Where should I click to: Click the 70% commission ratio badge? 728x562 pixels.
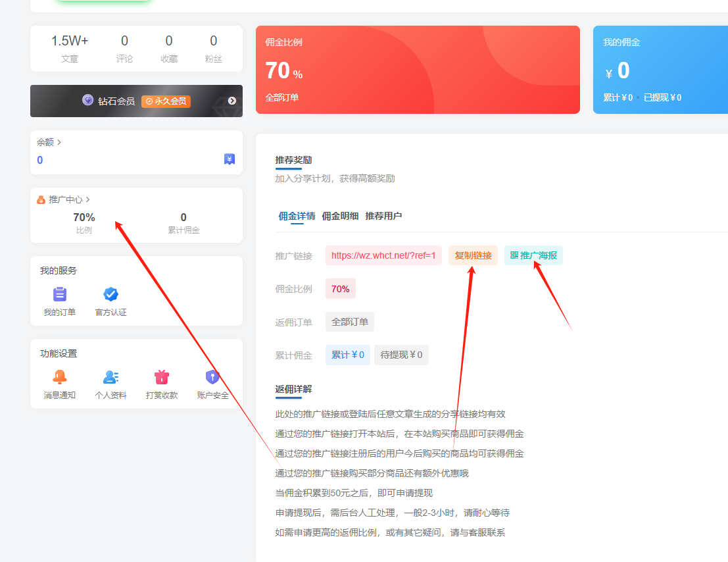click(340, 288)
